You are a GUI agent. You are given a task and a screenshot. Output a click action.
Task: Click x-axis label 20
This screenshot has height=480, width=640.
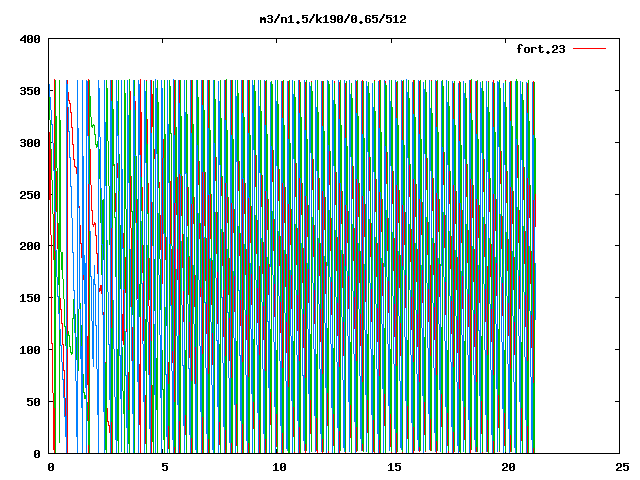508,467
